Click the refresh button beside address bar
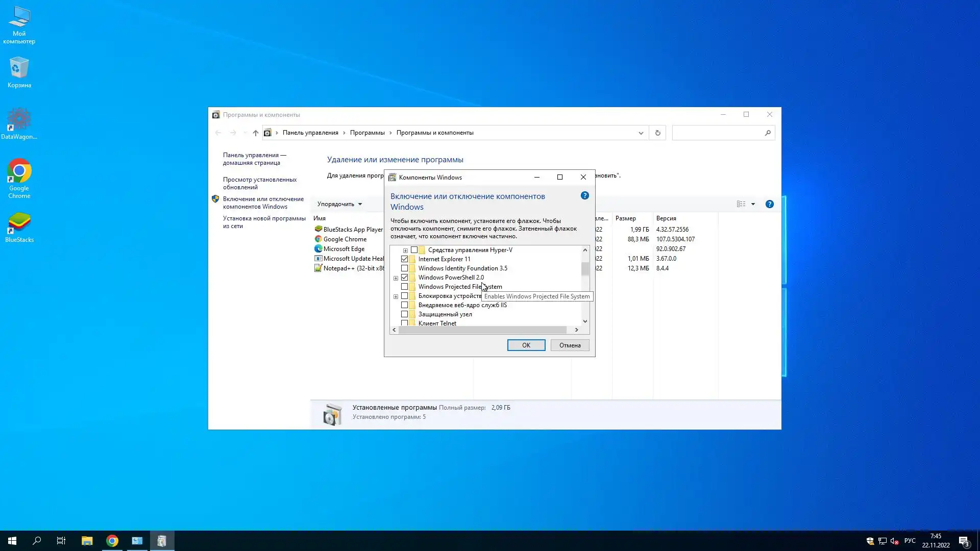Viewport: 980px width, 551px height. 657,133
